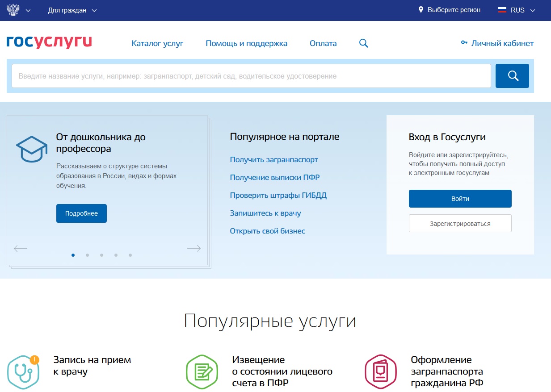Open "Личный кабинет" link
The image size is (551, 392).
(x=502, y=43)
